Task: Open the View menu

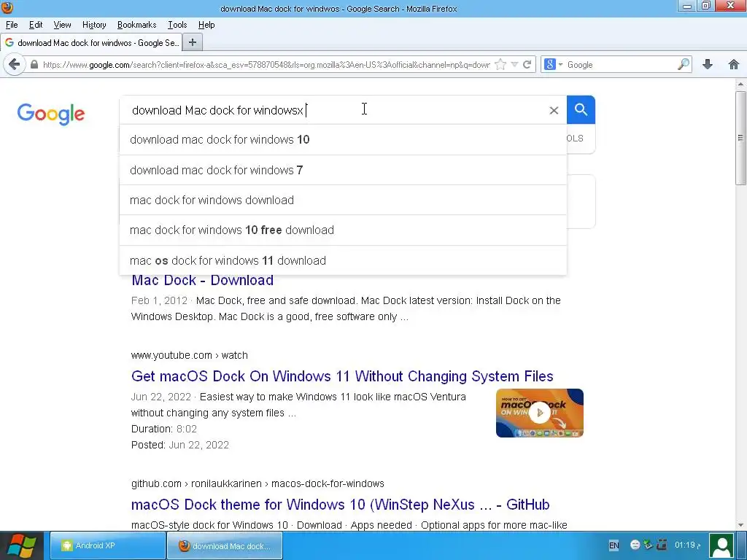Action: (x=62, y=25)
